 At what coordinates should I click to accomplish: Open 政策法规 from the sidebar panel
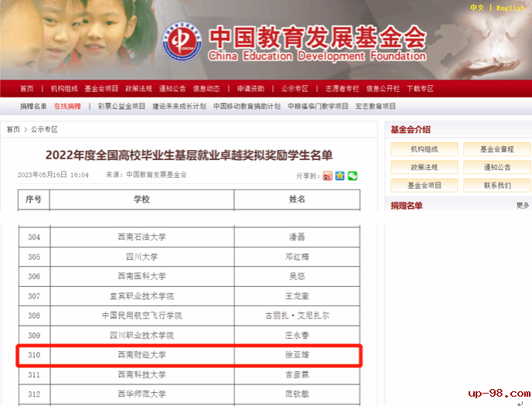point(424,167)
